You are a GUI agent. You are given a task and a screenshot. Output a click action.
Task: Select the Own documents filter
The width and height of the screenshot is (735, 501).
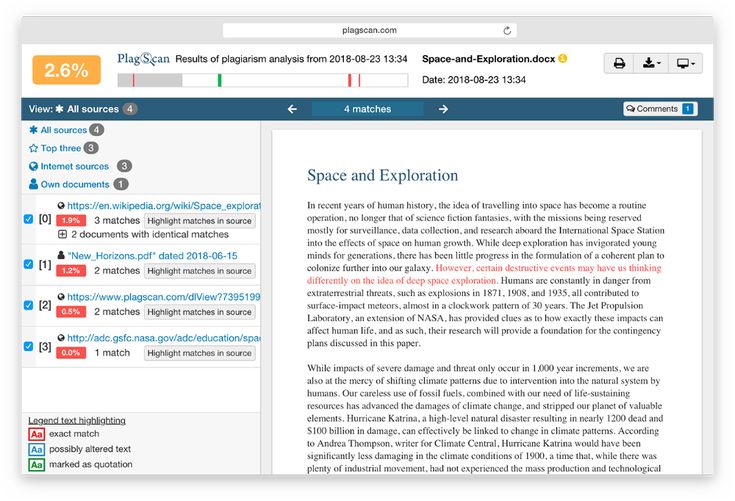[75, 185]
